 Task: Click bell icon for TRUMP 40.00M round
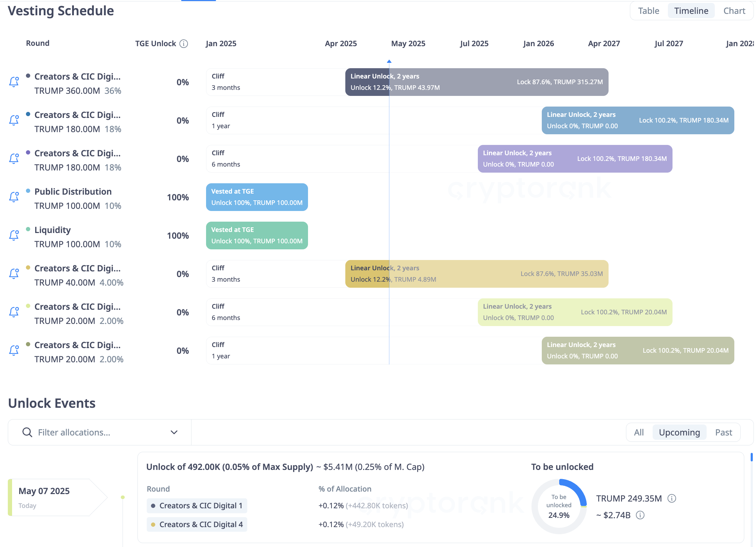click(14, 274)
